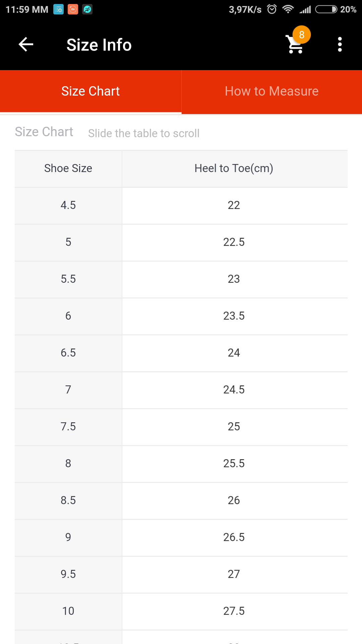Screen dimensions: 362x644
Task: Tap the orange Mi notification icon
Action: (73, 9)
